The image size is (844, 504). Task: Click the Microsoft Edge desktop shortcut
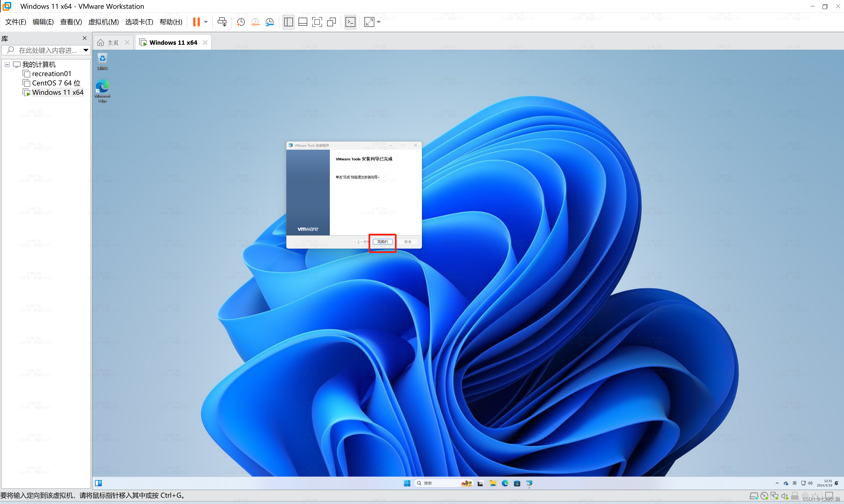(102, 91)
